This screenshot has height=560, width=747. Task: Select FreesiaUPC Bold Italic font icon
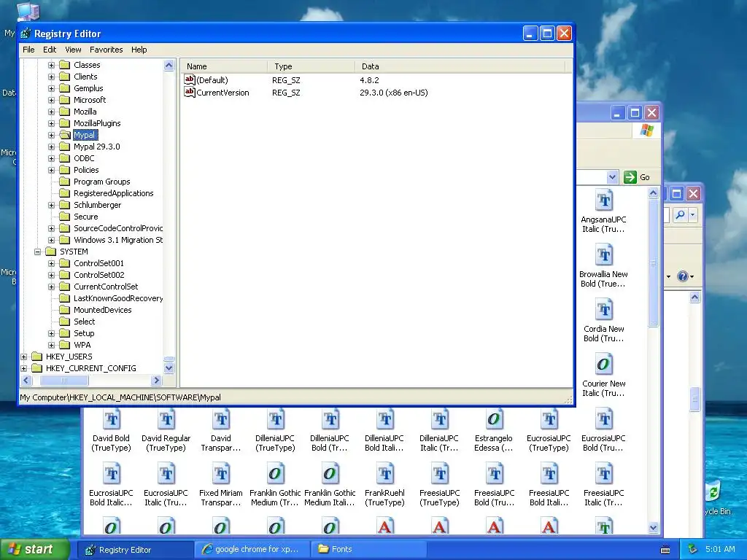549,474
